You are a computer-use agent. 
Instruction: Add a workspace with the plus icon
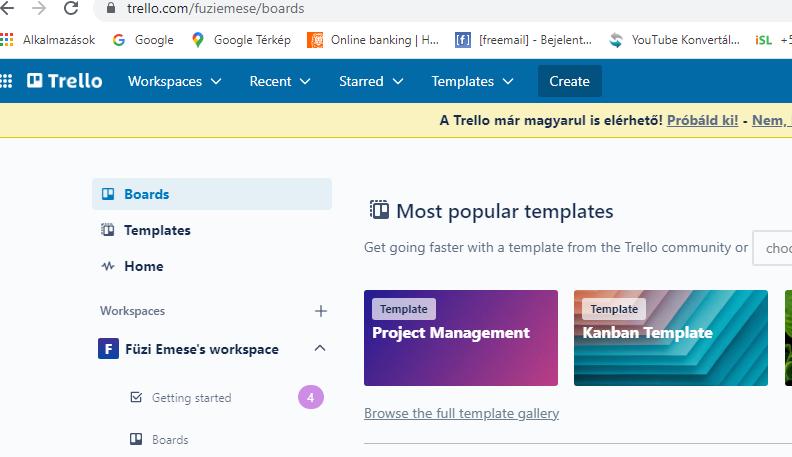pos(321,311)
